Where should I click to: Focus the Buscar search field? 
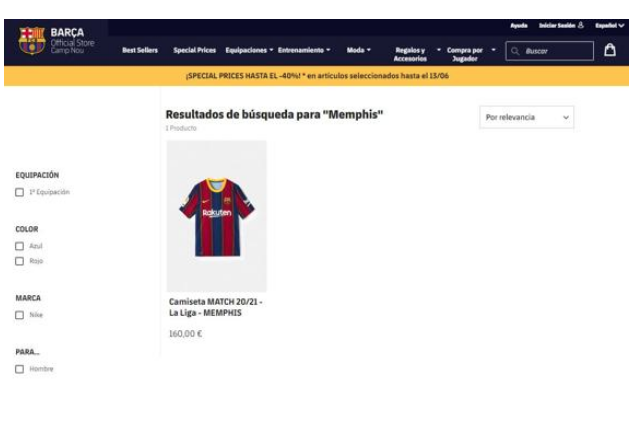(x=549, y=51)
